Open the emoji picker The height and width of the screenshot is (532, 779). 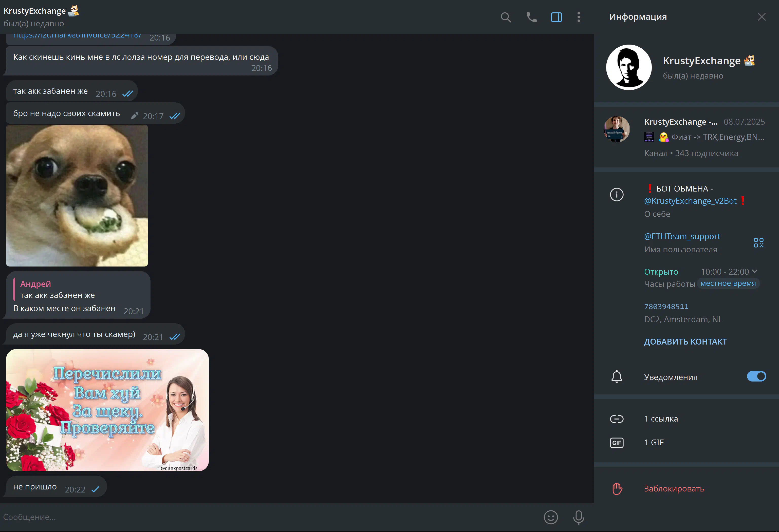550,517
